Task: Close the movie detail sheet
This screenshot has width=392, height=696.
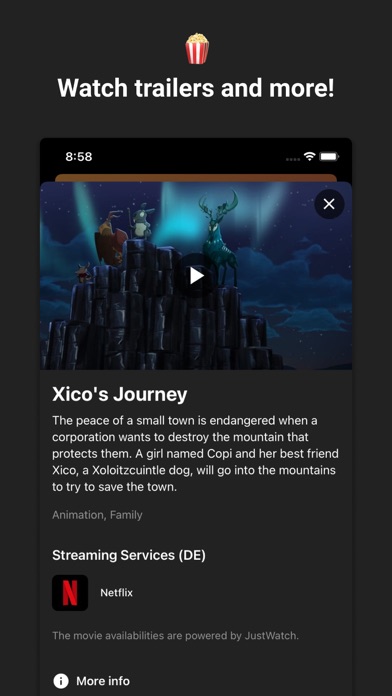Action: point(329,204)
